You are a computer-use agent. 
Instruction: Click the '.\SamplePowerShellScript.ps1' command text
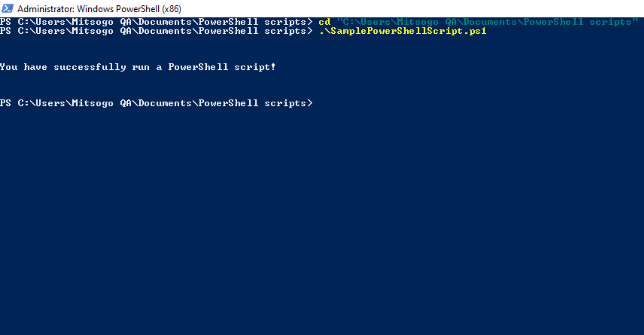[x=403, y=31]
